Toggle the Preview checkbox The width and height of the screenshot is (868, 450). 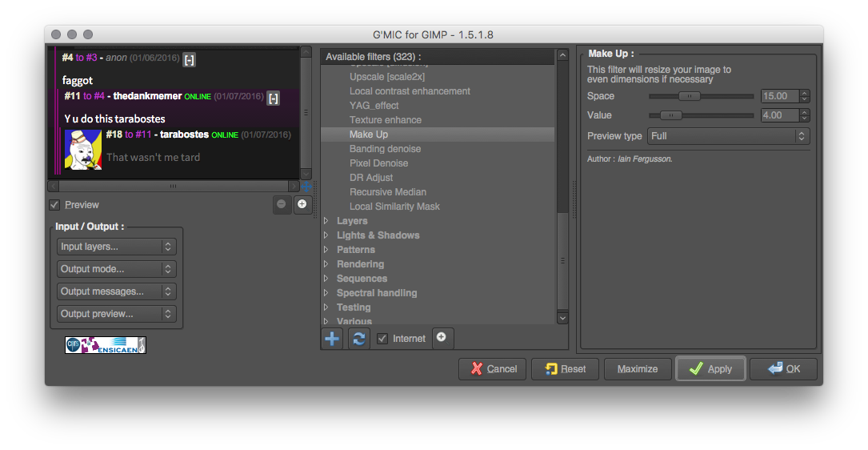[54, 205]
